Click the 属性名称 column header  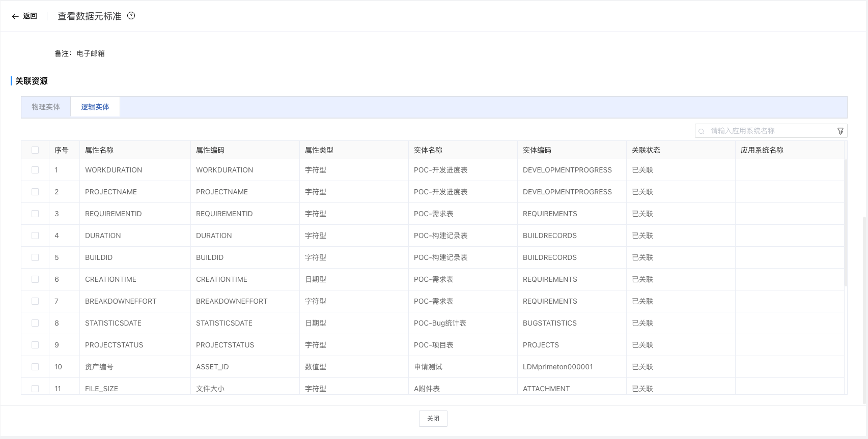(99, 150)
